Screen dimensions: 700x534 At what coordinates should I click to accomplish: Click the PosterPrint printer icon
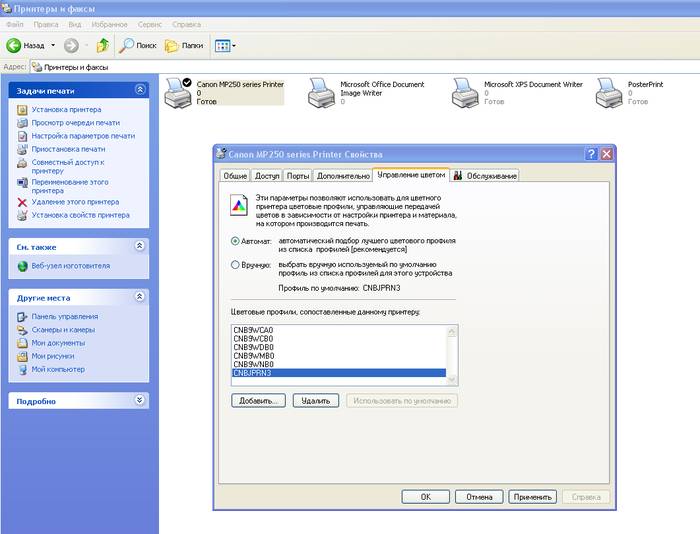[609, 92]
